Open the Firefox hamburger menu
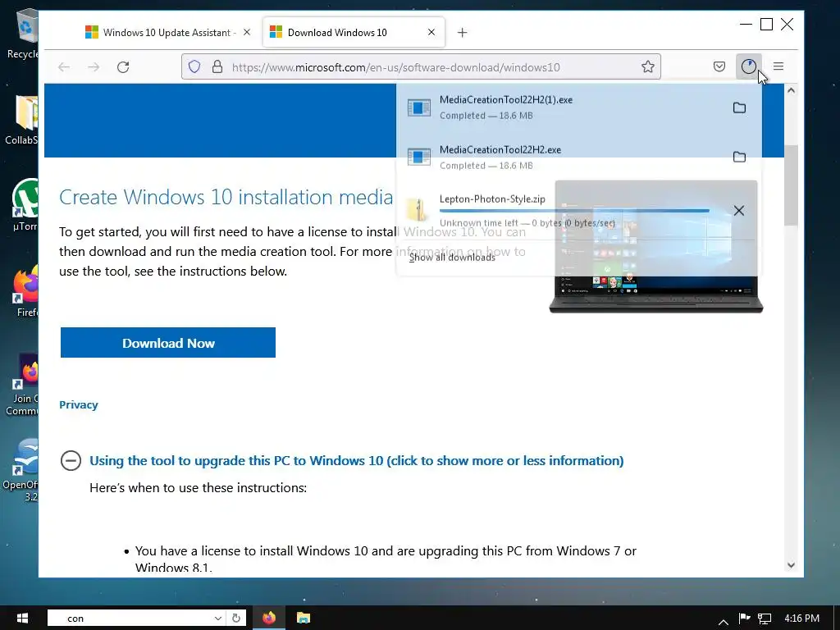The width and height of the screenshot is (840, 630). 778,66
